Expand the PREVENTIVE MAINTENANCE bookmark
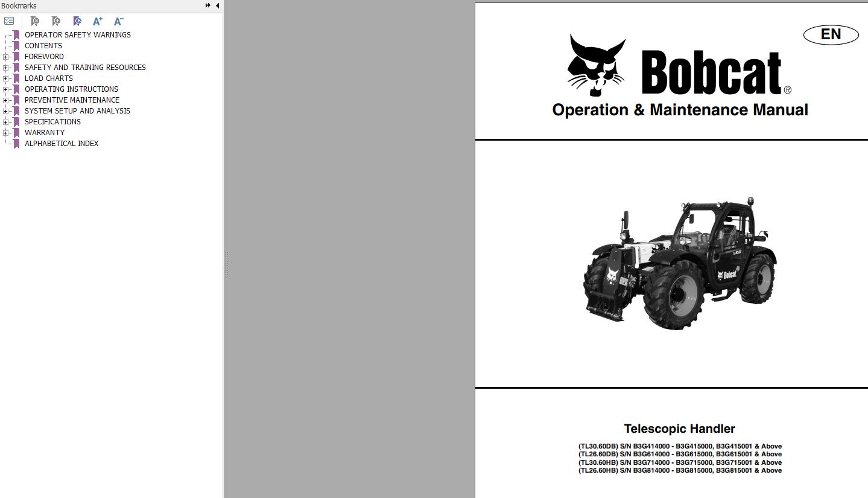The width and height of the screenshot is (868, 498). coord(6,100)
